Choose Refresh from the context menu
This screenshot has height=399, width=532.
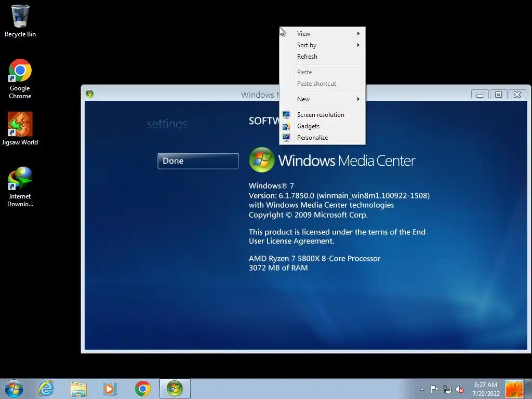[322, 57]
